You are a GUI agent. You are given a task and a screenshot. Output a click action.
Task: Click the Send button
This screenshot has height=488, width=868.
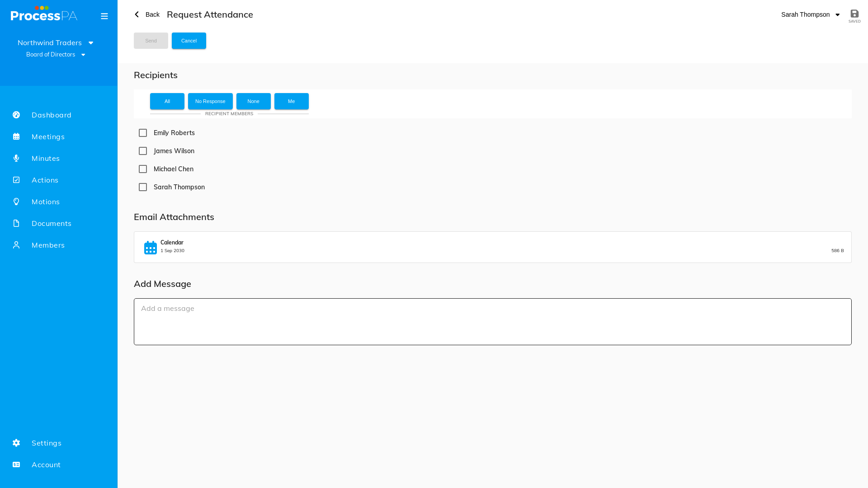(151, 41)
